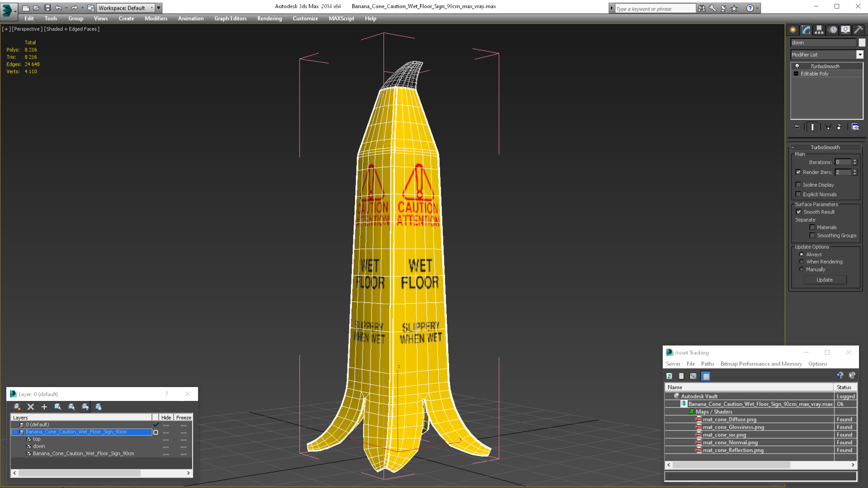The height and width of the screenshot is (488, 868).
Task: Open Bitmap Performance and Memory menu
Action: pyautogui.click(x=761, y=364)
